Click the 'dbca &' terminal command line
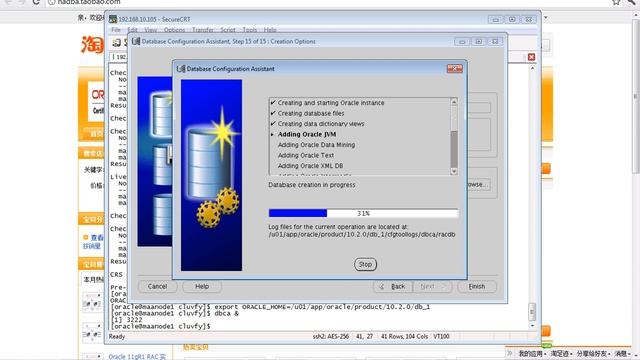 point(175,313)
